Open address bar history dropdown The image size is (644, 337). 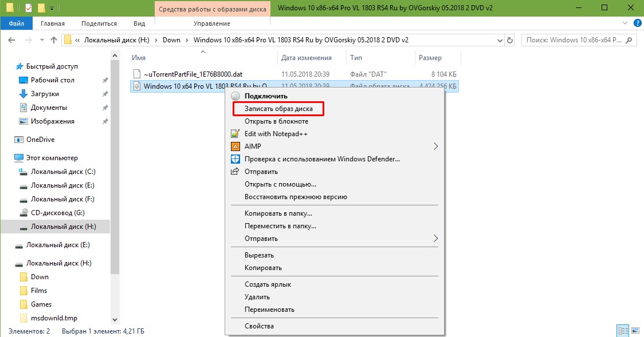coord(500,40)
